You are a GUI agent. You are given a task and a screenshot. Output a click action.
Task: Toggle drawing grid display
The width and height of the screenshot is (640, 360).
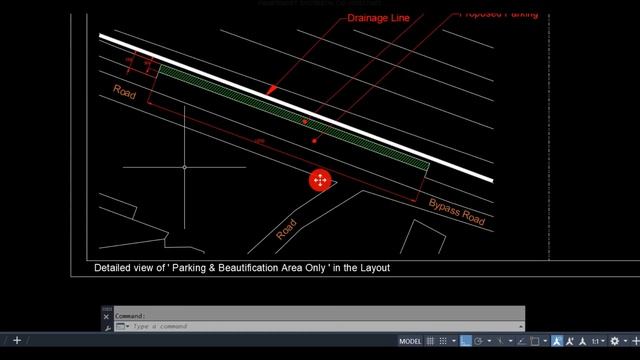430,341
